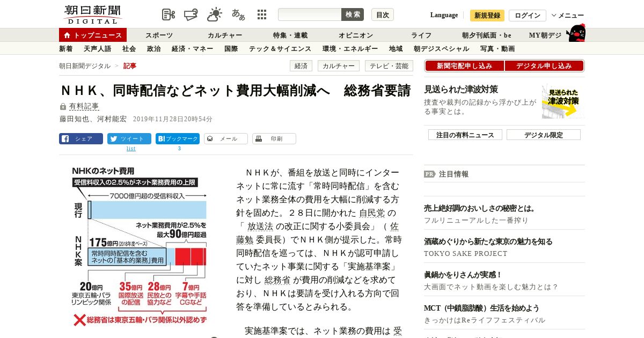The height and width of the screenshot is (338, 644).
Task: Enlarge the NHKのネット費用 infographic
Action: pos(140,247)
